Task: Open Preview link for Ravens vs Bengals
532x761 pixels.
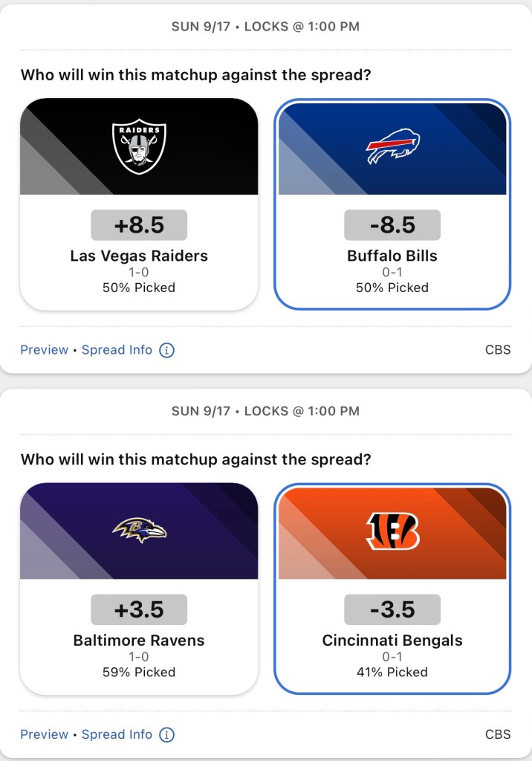Action: click(44, 734)
